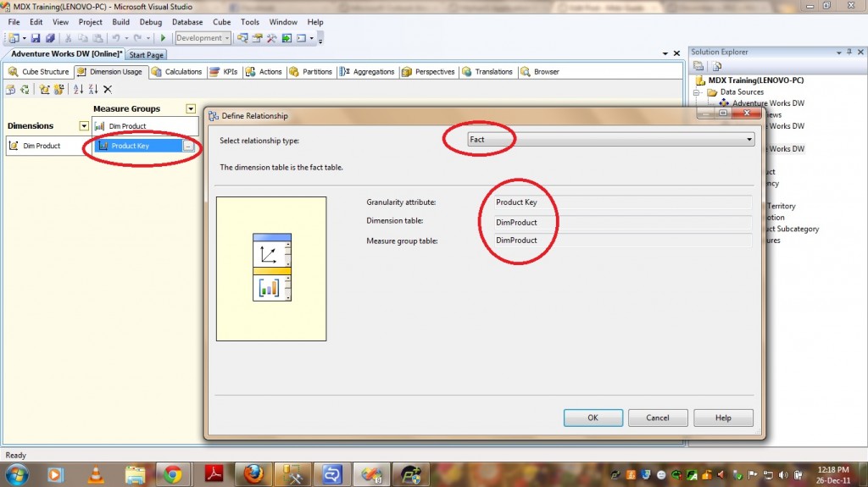Click Sort Descending Z-A icon

coord(92,89)
